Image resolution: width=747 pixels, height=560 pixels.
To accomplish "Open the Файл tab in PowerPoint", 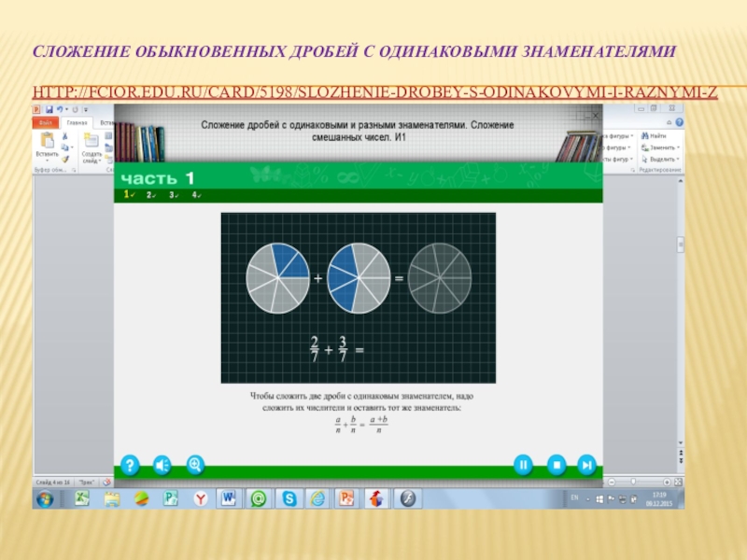I will [x=45, y=123].
